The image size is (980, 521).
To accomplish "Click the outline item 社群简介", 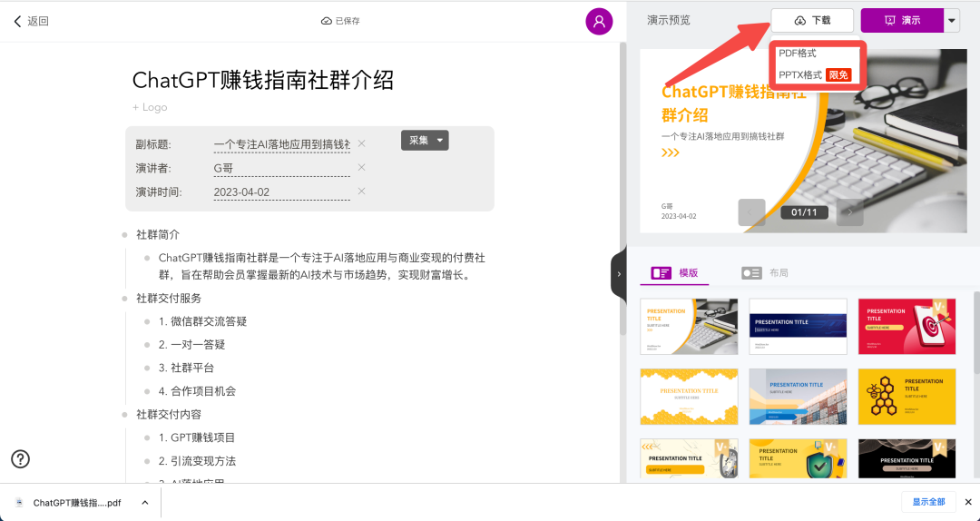I will tap(158, 234).
